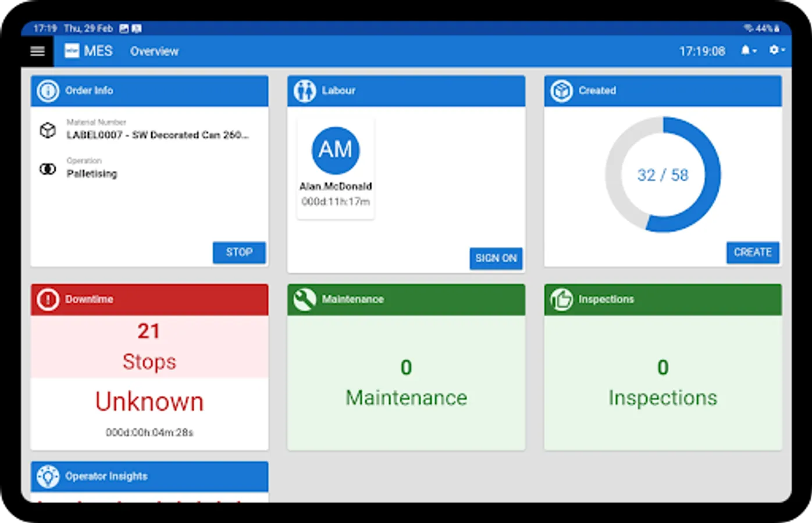Click the Palletising operation text
The image size is (812, 523).
coord(92,174)
